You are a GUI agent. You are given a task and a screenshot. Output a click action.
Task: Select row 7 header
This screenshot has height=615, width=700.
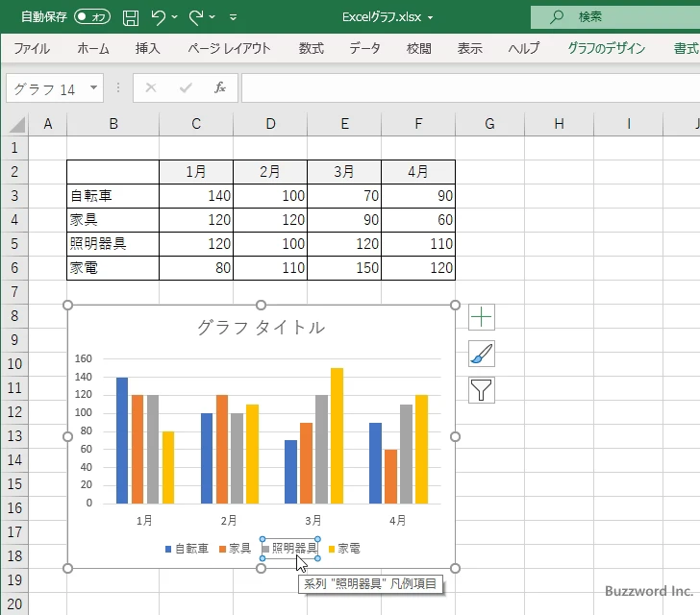14,292
